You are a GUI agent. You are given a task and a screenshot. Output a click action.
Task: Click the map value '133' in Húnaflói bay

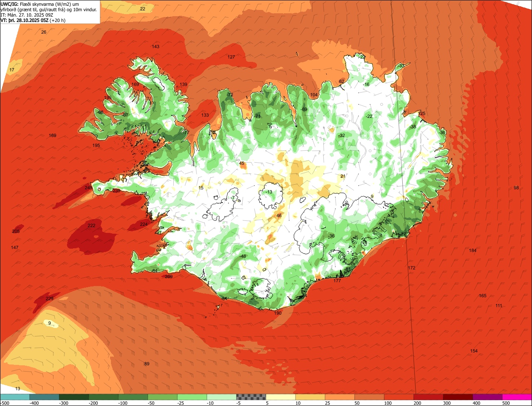[x=205, y=115]
